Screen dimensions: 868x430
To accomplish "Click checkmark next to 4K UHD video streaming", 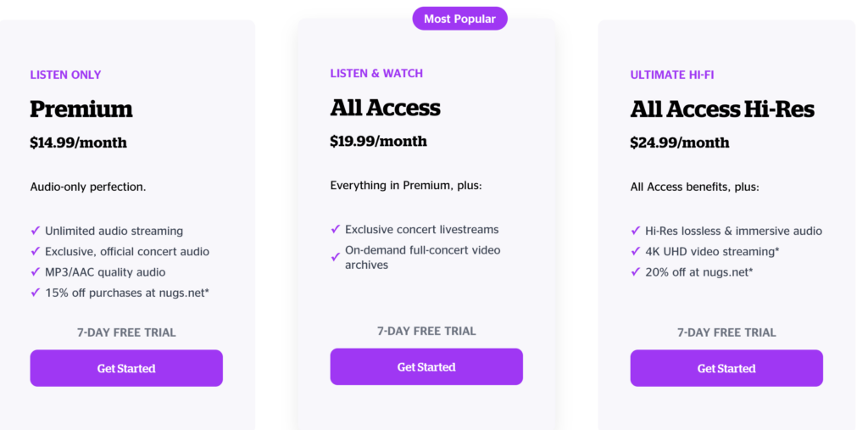I will click(x=636, y=251).
